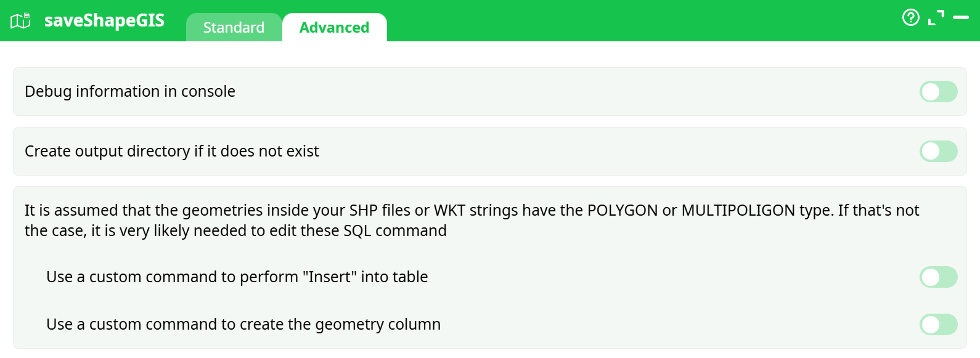Click the Debug information in console label
The width and height of the screenshot is (980, 358).
pos(130,92)
